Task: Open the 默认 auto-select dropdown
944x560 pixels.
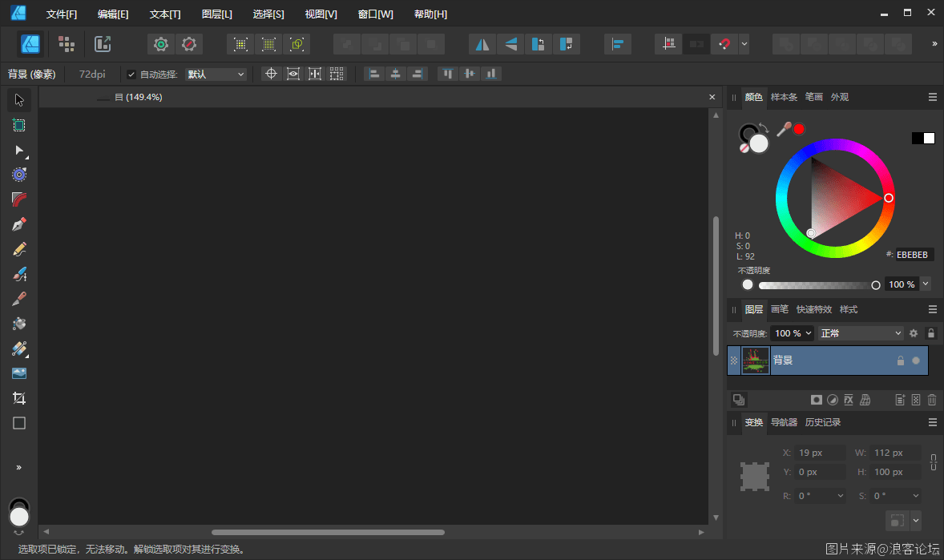Action: pos(216,75)
